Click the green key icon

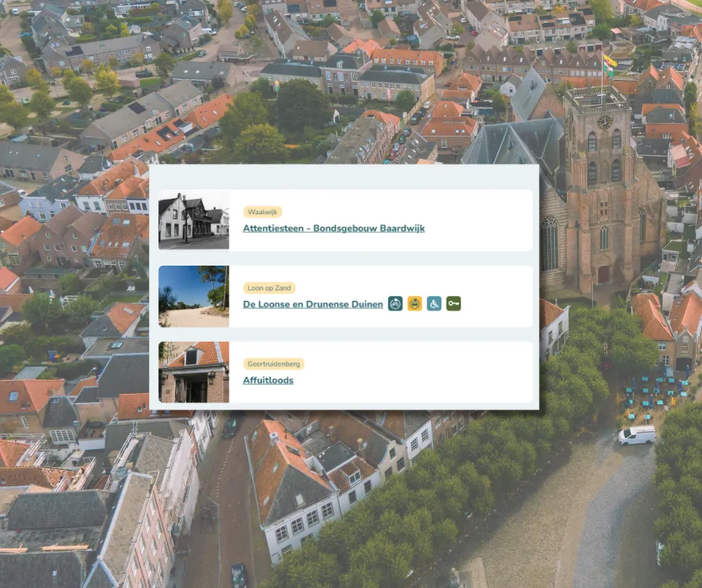[x=453, y=304]
